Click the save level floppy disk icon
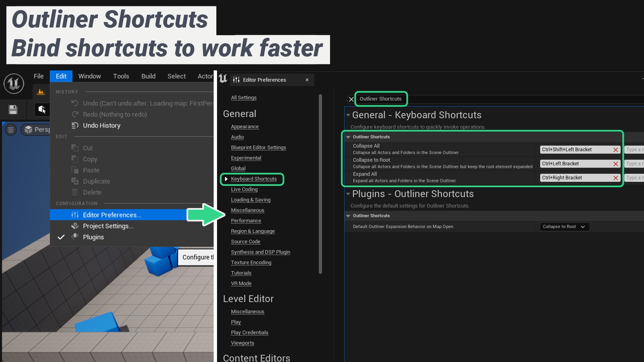The width and height of the screenshot is (644, 362). point(13,110)
